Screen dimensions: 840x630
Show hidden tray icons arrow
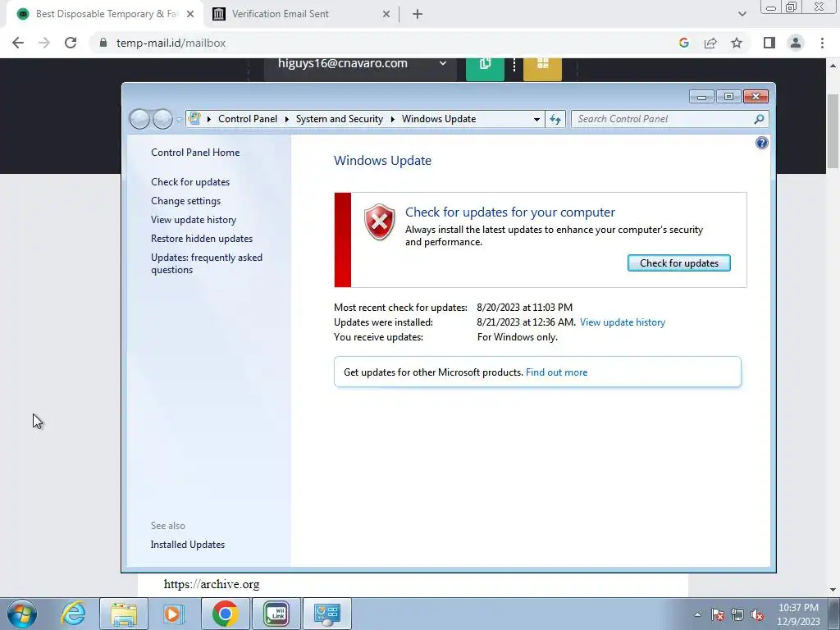tap(697, 614)
